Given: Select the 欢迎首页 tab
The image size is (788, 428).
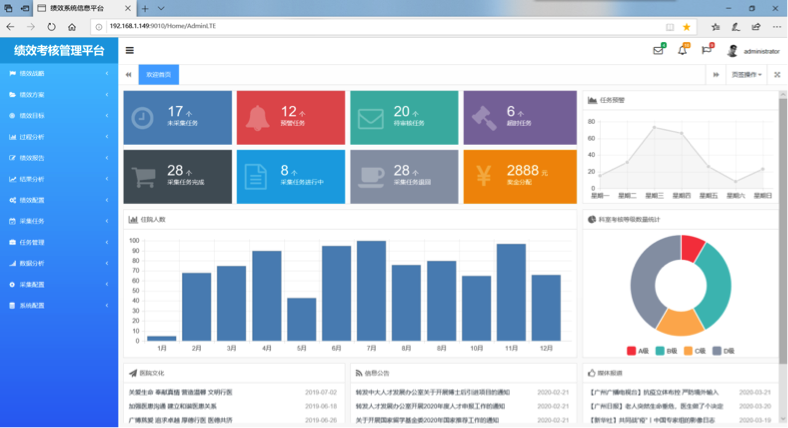Looking at the screenshot, I should click(x=159, y=75).
